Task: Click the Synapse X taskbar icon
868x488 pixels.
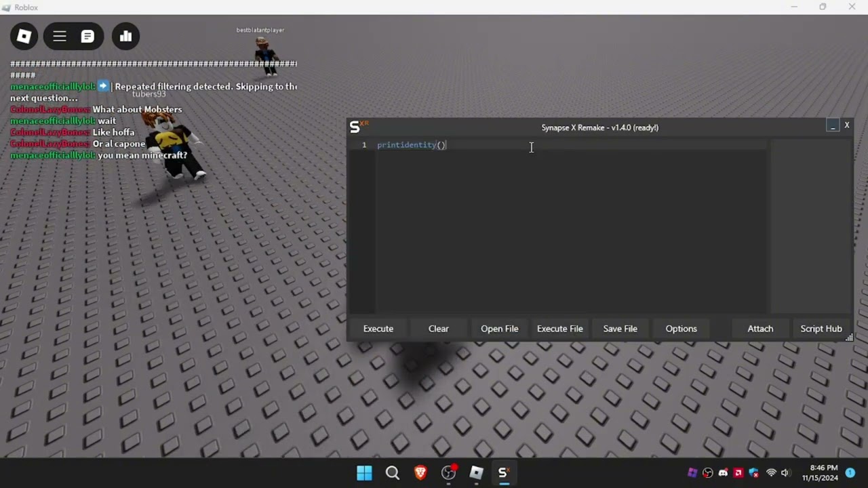Action: (504, 473)
